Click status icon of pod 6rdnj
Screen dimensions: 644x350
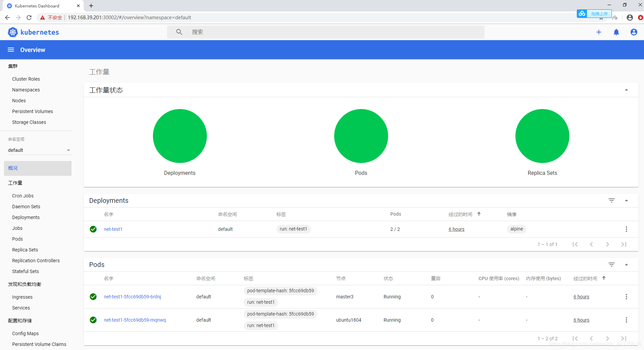click(x=93, y=297)
